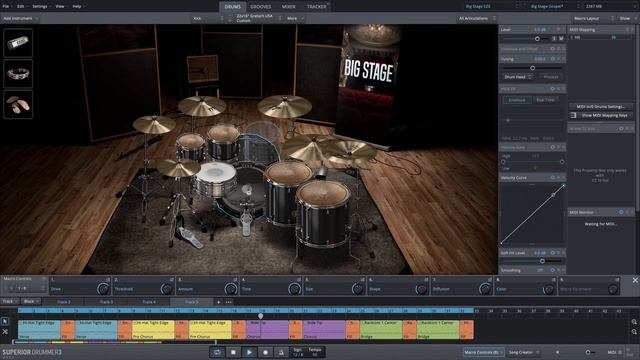The width and height of the screenshot is (640, 360).
Task: Mute the instrument with the M button
Action: coord(561,38)
